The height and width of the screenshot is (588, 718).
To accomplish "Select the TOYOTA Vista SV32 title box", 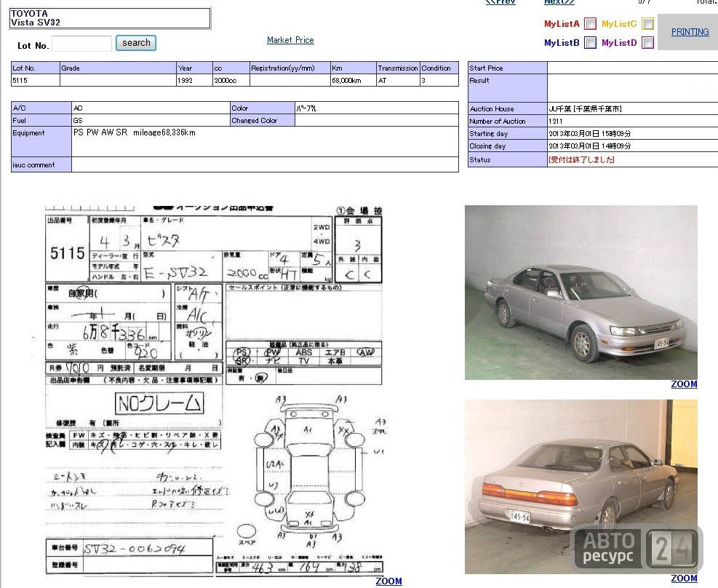I will click(110, 18).
